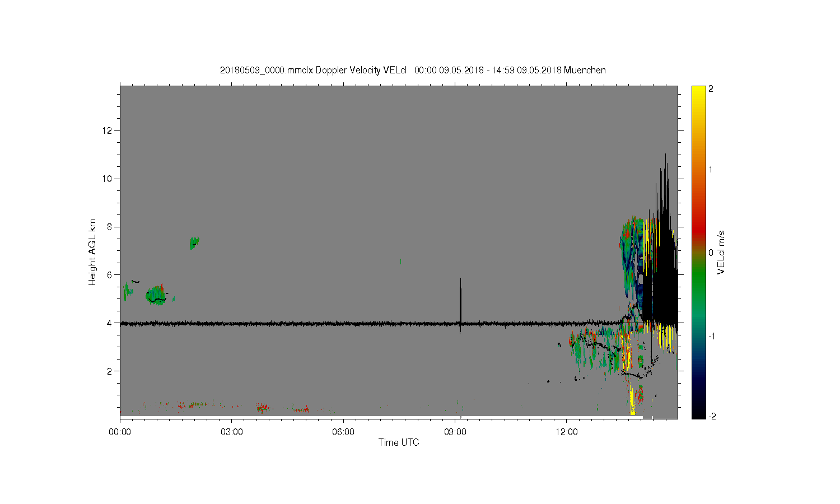Viewport: 840px width, 504px height.
Task: Click the 'Height AGL km' y-axis label
Action: pos(92,252)
